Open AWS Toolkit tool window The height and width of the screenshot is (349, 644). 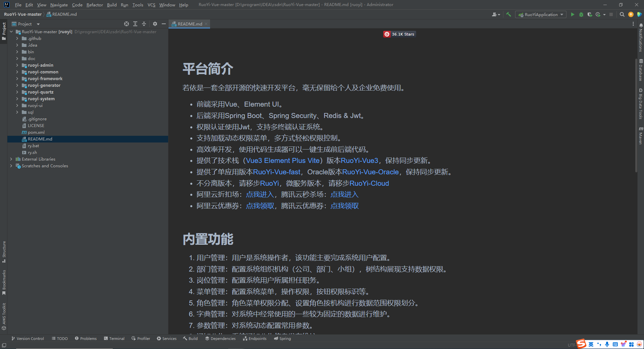[4, 316]
